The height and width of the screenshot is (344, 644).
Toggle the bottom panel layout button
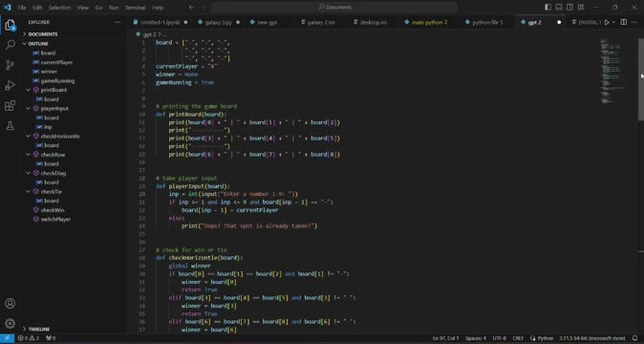point(559,7)
